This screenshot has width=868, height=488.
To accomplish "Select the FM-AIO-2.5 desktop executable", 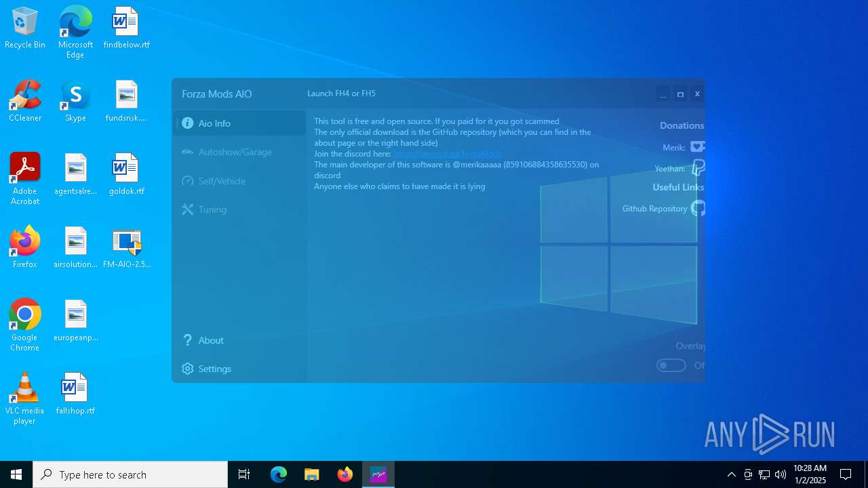I will point(127,248).
